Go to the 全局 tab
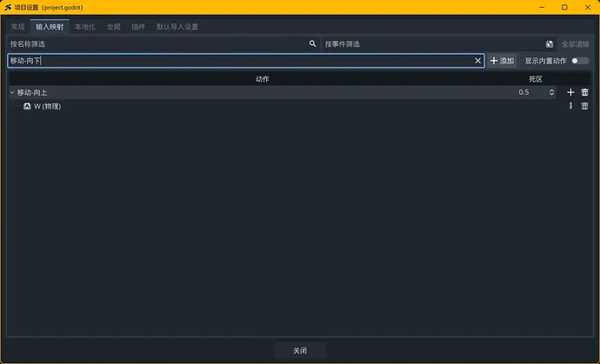The image size is (600, 364). (x=114, y=27)
